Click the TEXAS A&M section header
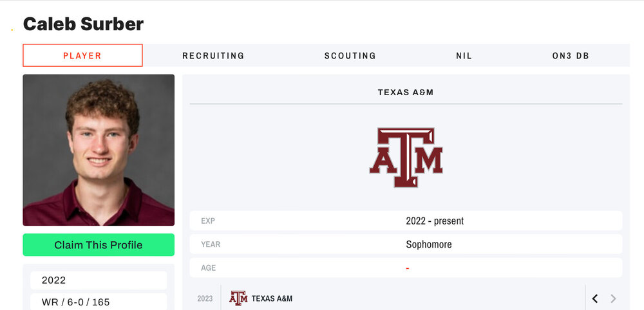 click(406, 93)
